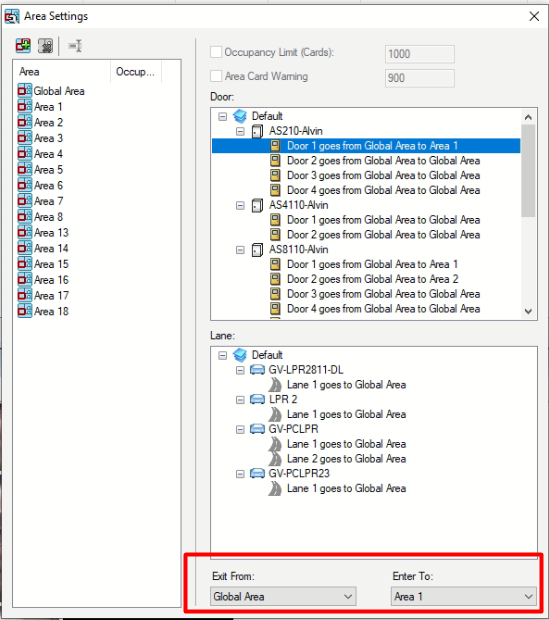Collapse the AS210-Alvin tree node
The image size is (549, 620).
pos(240,131)
